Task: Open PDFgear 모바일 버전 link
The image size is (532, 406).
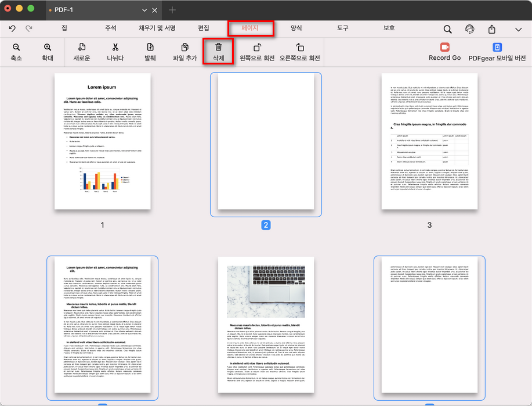Action: click(497, 48)
